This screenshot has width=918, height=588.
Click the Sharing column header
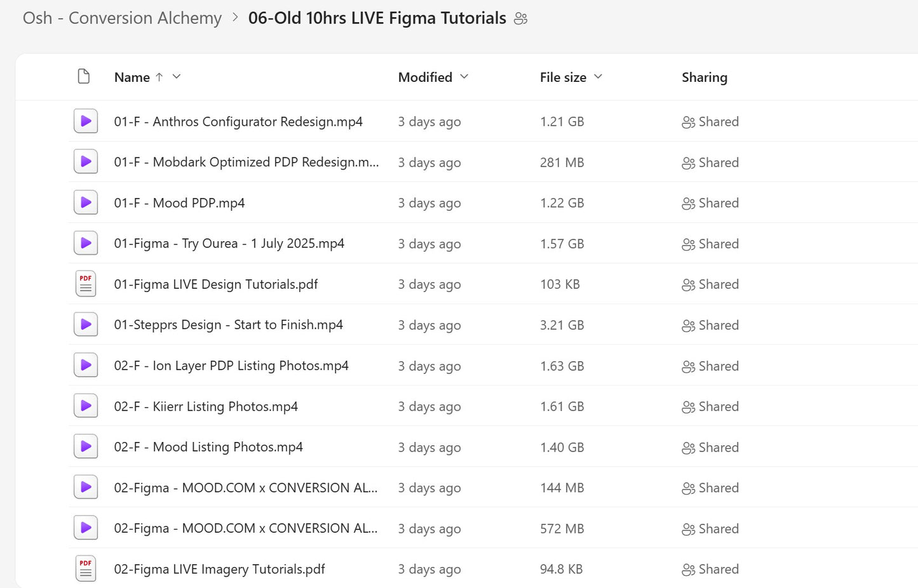point(705,77)
